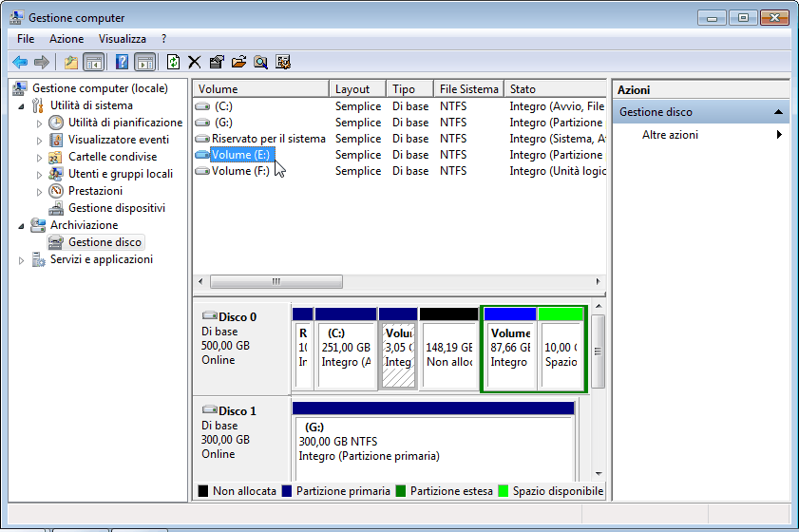
Task: Select the unallocated 148,19 GB partition block
Action: click(x=448, y=354)
